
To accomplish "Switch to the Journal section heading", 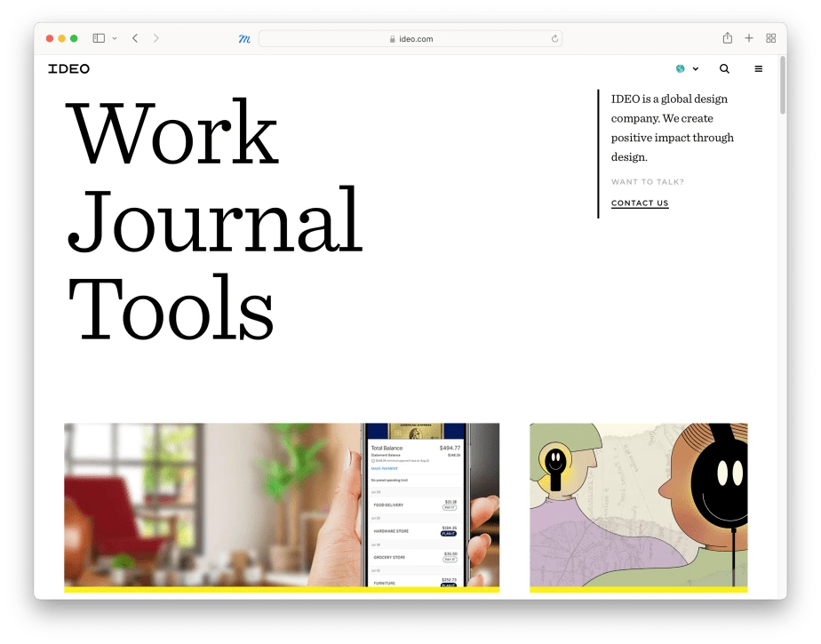I will pos(213,222).
